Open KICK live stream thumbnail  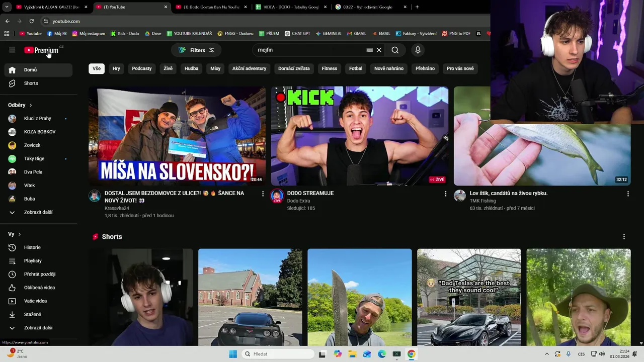click(360, 136)
